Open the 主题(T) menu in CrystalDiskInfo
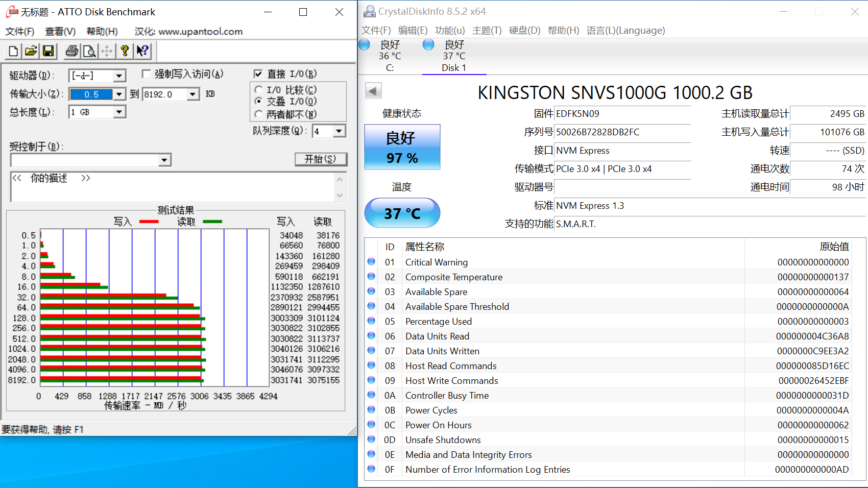868x488 pixels. 487,31
